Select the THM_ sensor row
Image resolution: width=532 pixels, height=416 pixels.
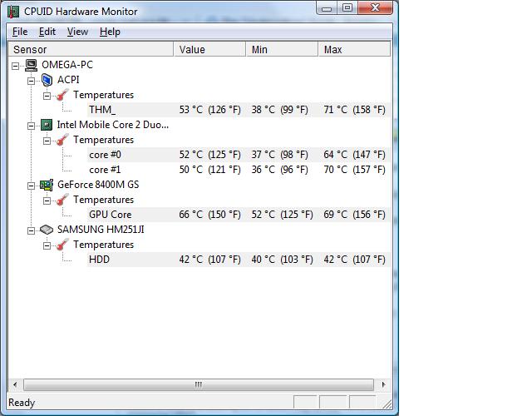pyautogui.click(x=239, y=110)
